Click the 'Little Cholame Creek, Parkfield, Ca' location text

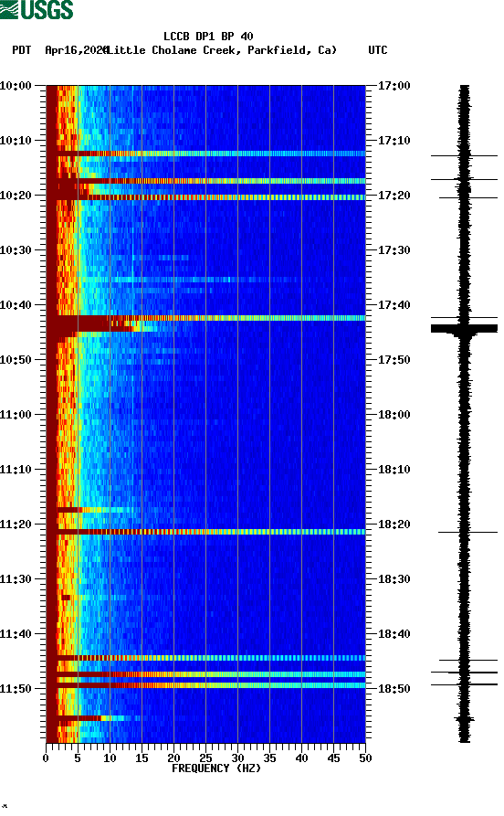(x=221, y=50)
